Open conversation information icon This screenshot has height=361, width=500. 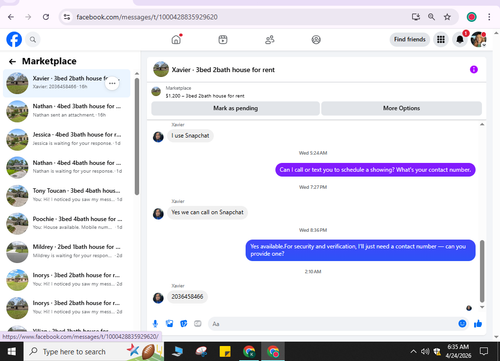coord(474,69)
